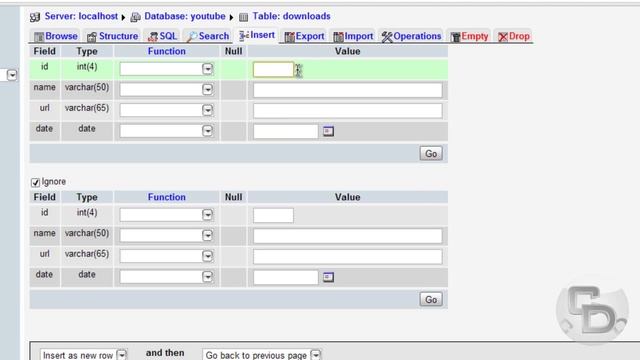Image resolution: width=640 pixels, height=360 pixels.
Task: Open function dropdown for second url row
Action: tap(167, 256)
